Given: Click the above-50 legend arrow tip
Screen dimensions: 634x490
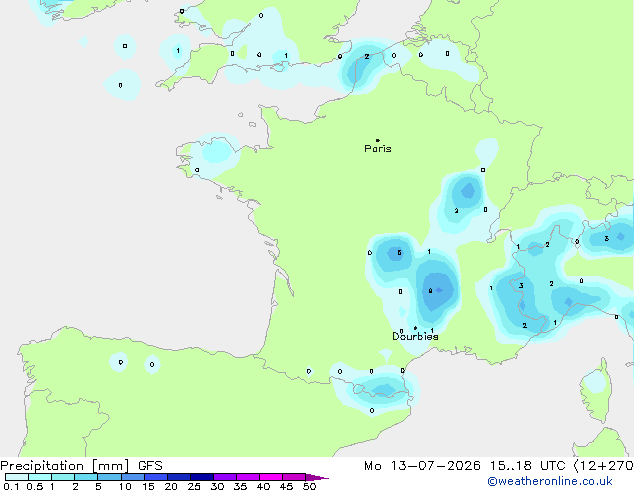Looking at the screenshot, I should [x=317, y=477].
